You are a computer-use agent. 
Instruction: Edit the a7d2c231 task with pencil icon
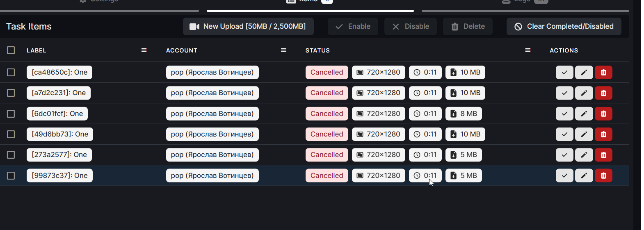[x=584, y=93]
